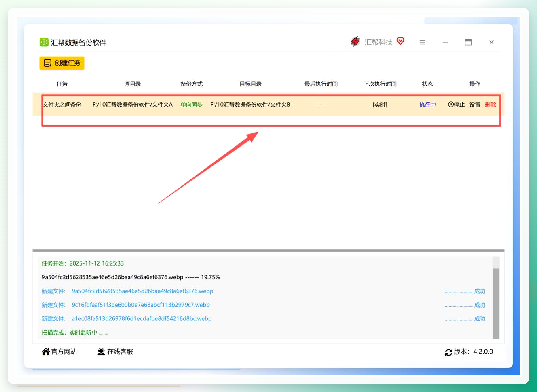Image resolution: width=537 pixels, height=392 pixels.
Task: Click the refresh icon beside 版本
Action: click(x=448, y=352)
